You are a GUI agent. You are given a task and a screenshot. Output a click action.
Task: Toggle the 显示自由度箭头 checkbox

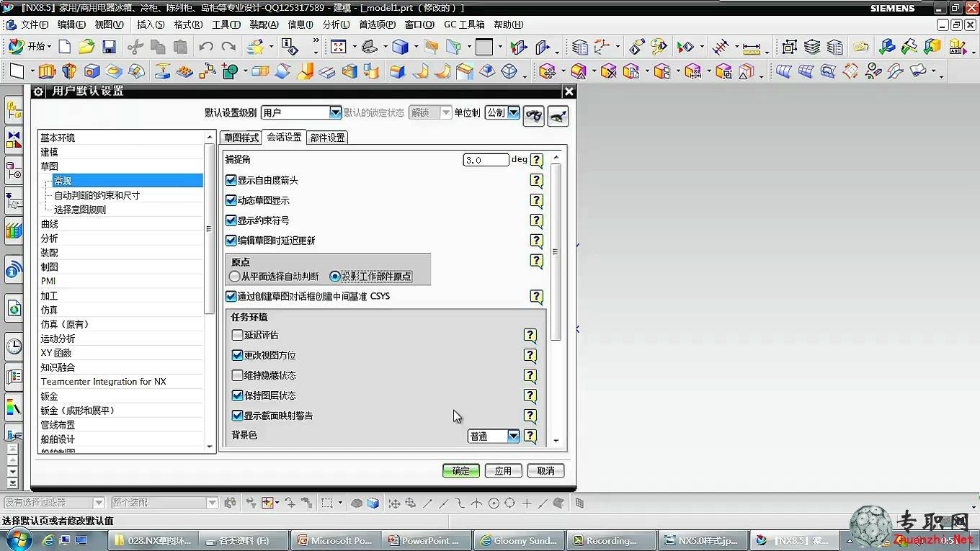(x=231, y=180)
